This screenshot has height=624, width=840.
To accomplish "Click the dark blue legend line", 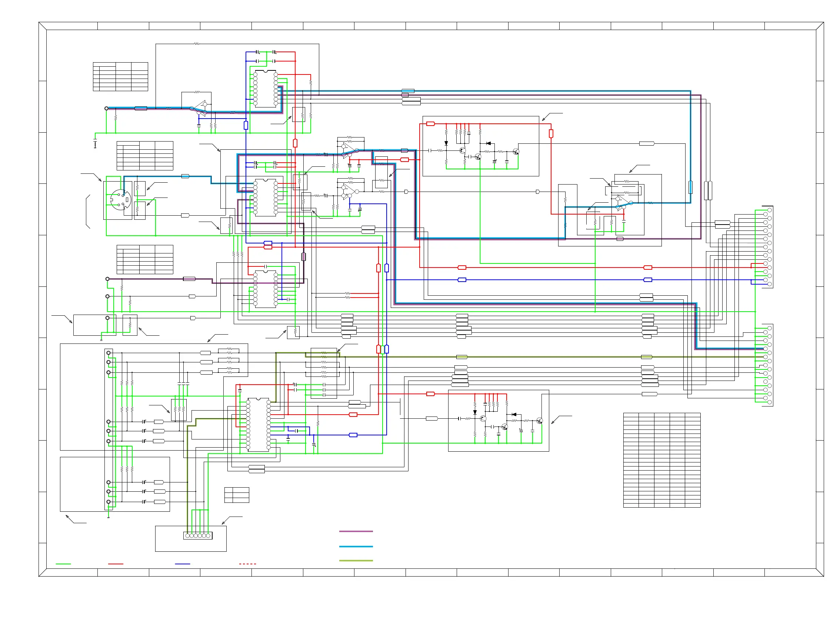I will pyautogui.click(x=182, y=564).
